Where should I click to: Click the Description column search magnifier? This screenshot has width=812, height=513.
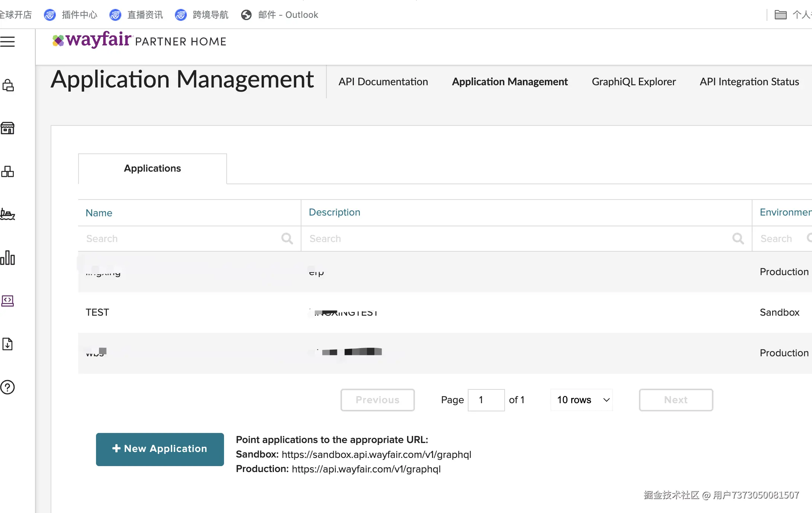[738, 239]
